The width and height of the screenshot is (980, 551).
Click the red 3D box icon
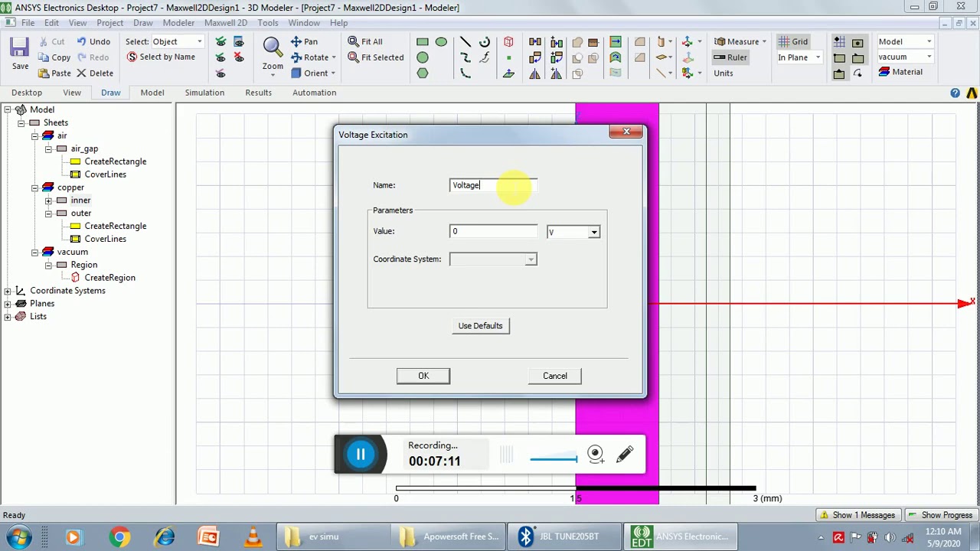coord(508,41)
